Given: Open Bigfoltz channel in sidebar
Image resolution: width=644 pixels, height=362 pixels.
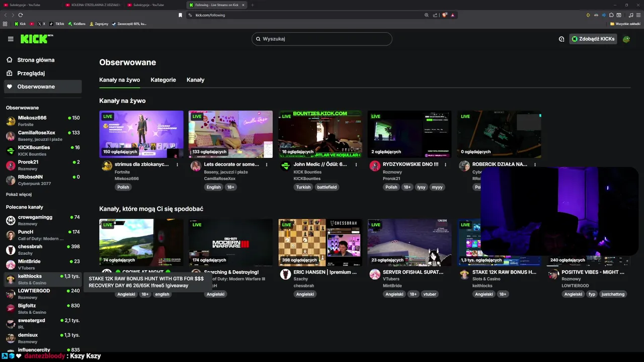Looking at the screenshot, I should click(42, 309).
